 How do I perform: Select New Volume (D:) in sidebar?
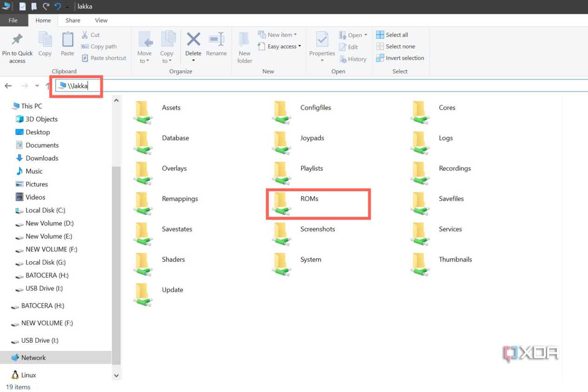tap(45, 223)
